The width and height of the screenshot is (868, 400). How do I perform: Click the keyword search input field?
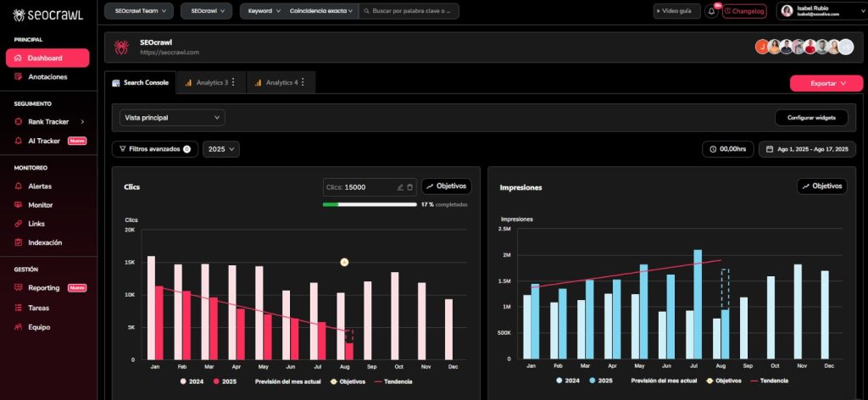pyautogui.click(x=409, y=11)
